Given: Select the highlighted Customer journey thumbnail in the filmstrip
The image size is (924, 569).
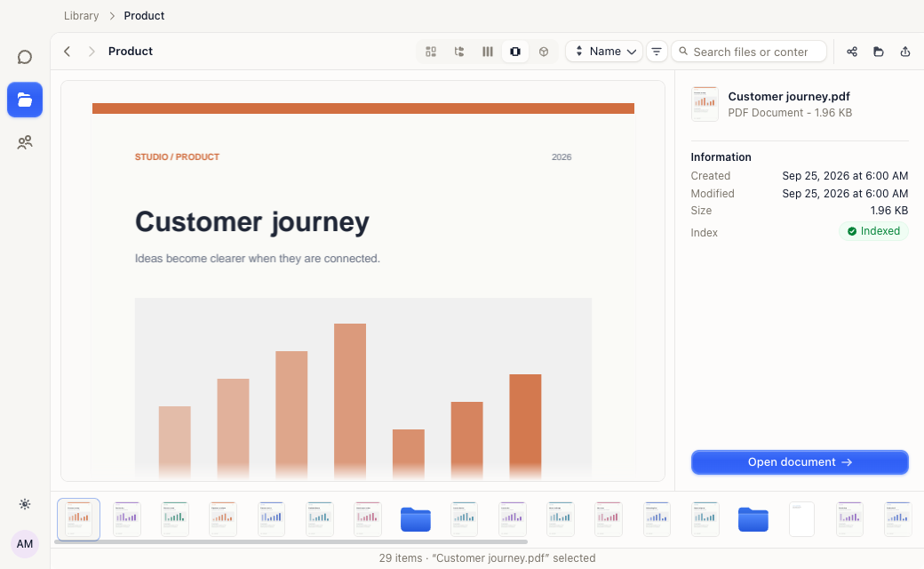Looking at the screenshot, I should click(x=78, y=519).
